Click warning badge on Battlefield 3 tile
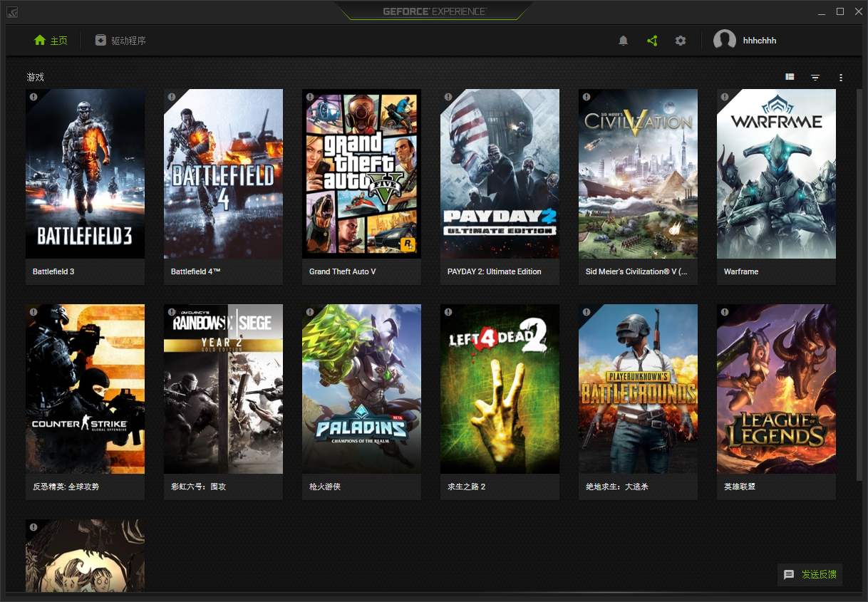The height and width of the screenshot is (602, 868). [x=33, y=97]
